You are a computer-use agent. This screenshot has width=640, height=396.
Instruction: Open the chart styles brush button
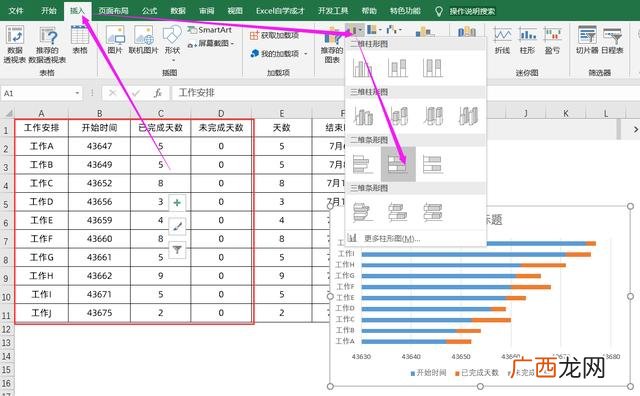click(177, 226)
